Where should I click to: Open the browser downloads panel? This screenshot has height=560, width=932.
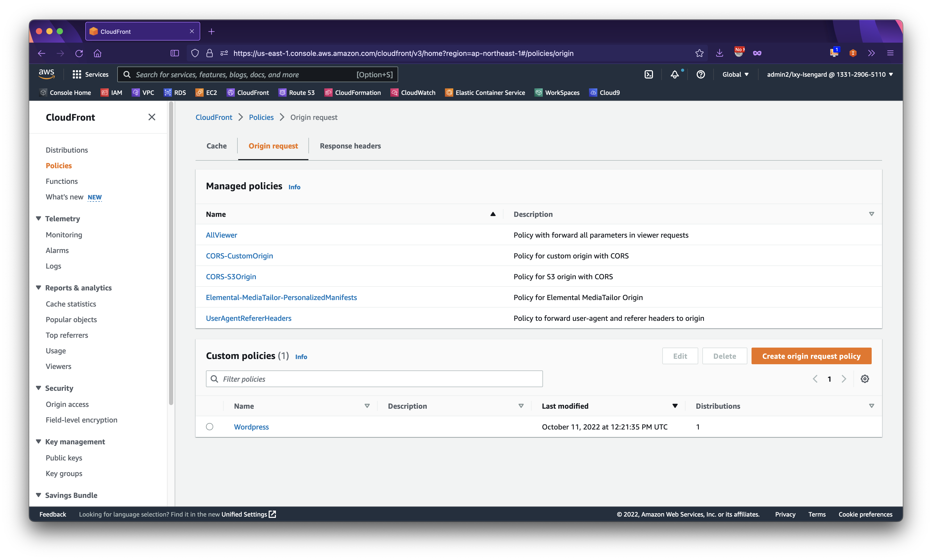(x=720, y=53)
